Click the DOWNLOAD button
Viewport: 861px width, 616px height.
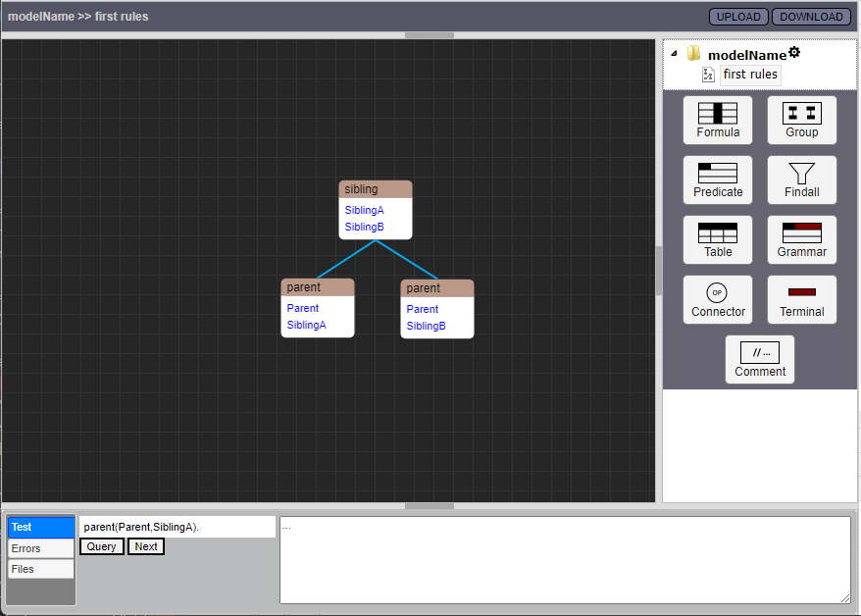coord(811,17)
